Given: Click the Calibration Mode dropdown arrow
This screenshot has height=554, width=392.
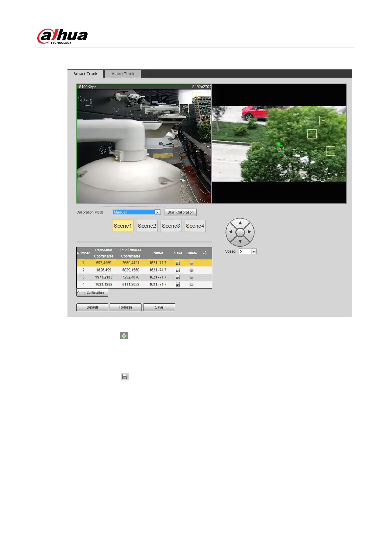Looking at the screenshot, I should tap(158, 212).
